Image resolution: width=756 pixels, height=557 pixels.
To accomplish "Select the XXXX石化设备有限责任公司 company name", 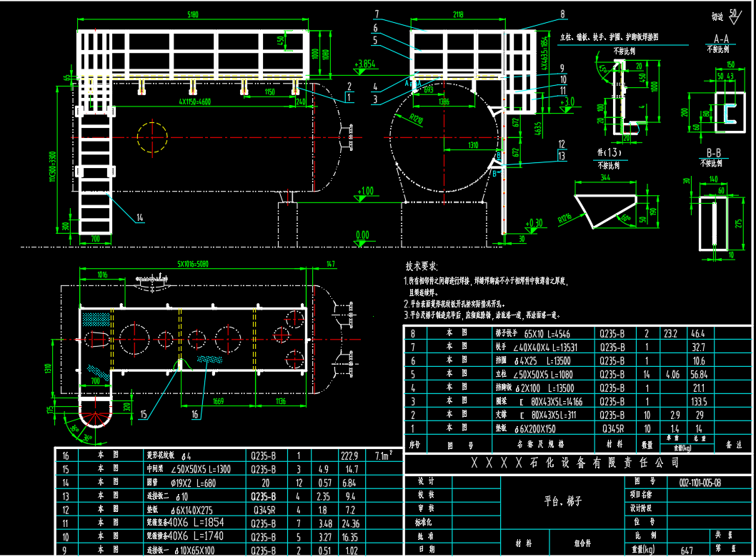I will point(575,464).
